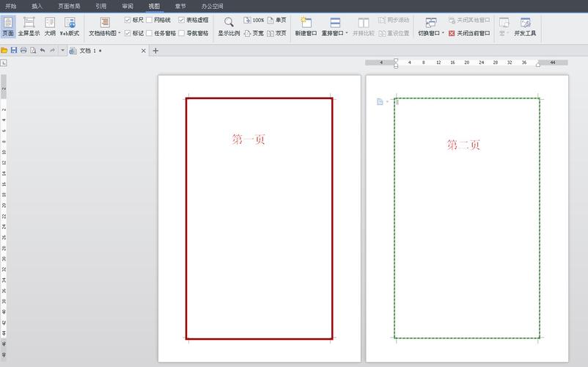This screenshot has height=367, width=588.
Task: Place cursor at top of second page
Action: point(398,102)
